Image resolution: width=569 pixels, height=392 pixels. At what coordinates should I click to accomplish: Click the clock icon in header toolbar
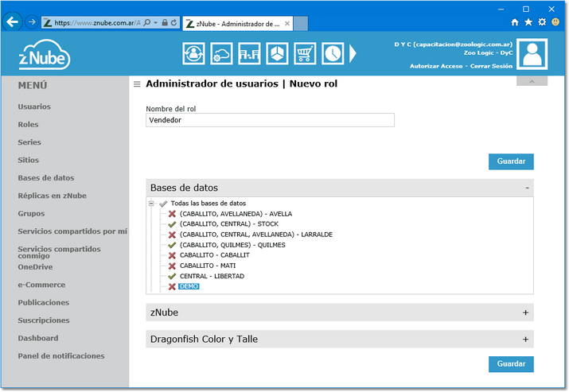pyautogui.click(x=333, y=53)
